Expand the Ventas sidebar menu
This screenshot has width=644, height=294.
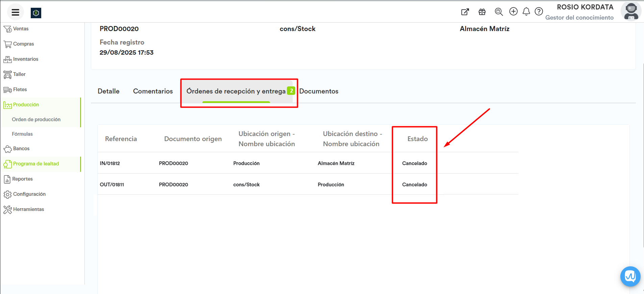click(21, 29)
